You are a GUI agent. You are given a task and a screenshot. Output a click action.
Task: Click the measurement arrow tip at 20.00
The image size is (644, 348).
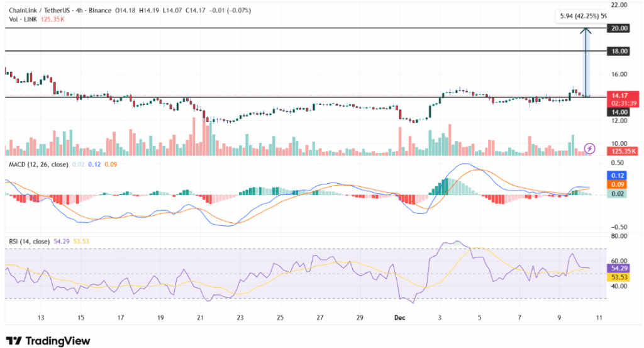[x=586, y=30]
